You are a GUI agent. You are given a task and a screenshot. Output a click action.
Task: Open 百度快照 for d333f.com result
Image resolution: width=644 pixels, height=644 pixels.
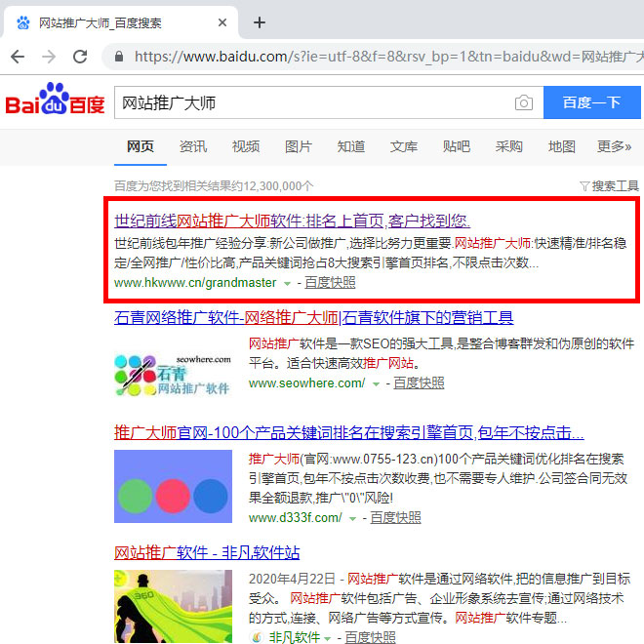pyautogui.click(x=395, y=517)
